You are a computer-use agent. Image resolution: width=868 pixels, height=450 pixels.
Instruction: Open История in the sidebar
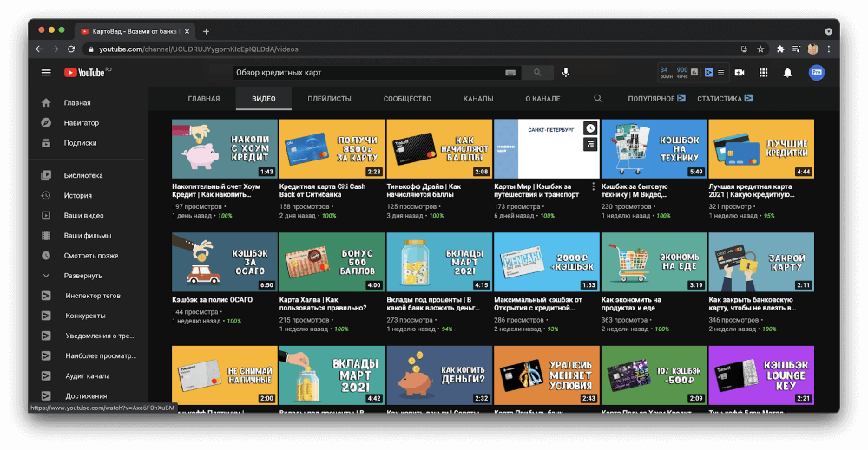click(77, 195)
